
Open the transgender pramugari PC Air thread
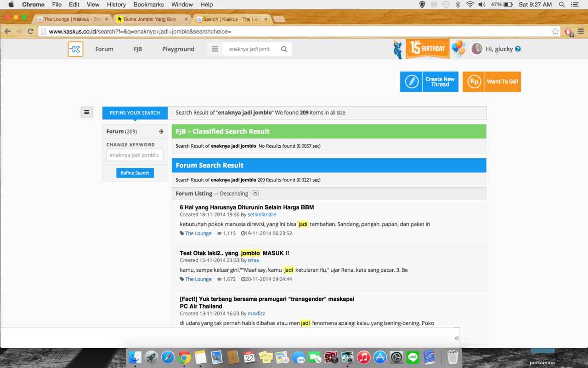tap(267, 303)
